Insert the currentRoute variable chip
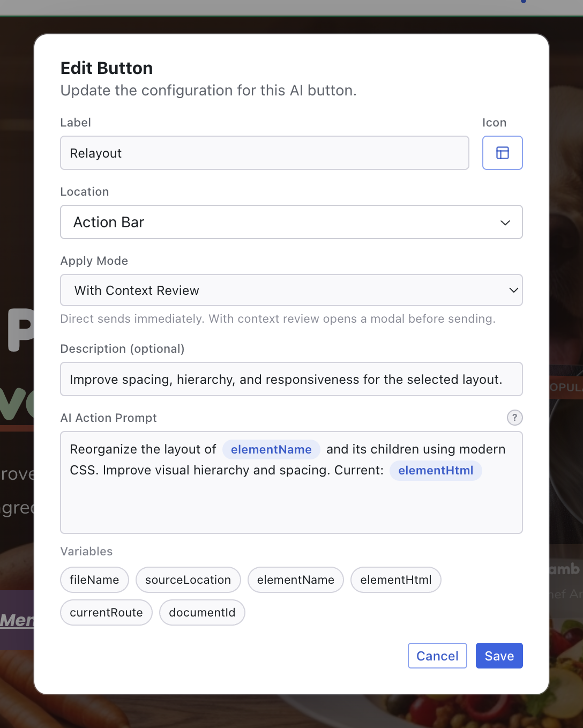583x728 pixels. pos(106,612)
